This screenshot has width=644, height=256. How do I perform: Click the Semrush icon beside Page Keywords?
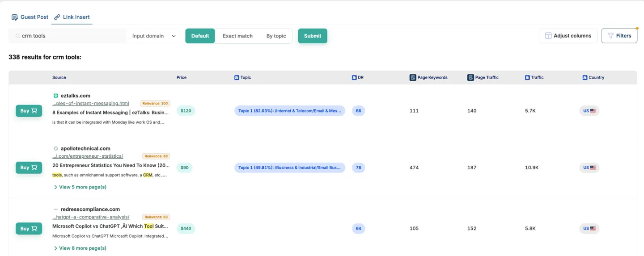[x=413, y=77]
